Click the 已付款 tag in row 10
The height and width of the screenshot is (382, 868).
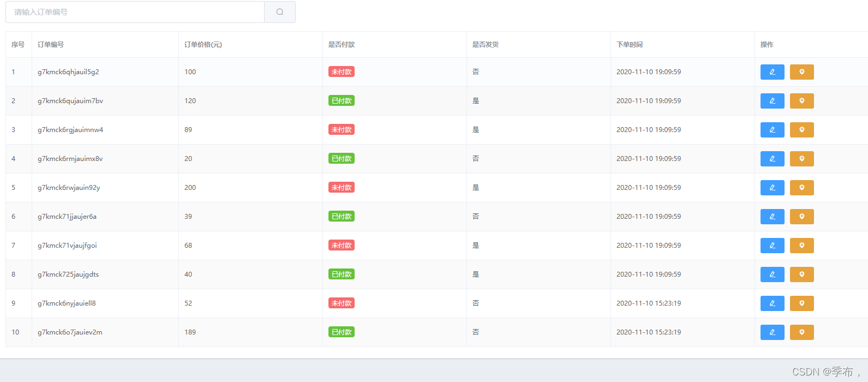[x=342, y=332]
